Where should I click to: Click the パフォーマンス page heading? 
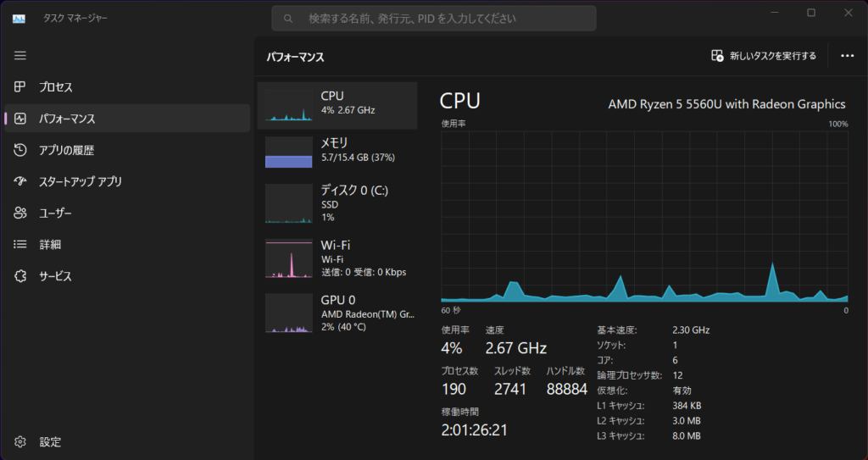point(295,57)
